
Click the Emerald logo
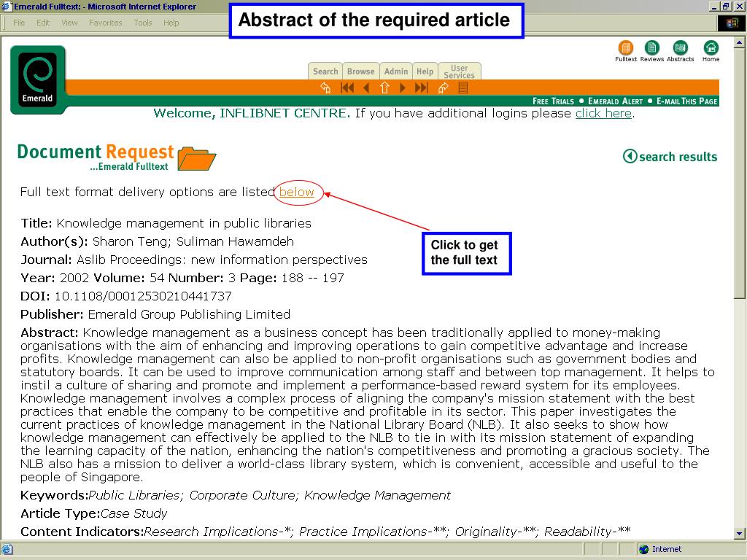(38, 79)
